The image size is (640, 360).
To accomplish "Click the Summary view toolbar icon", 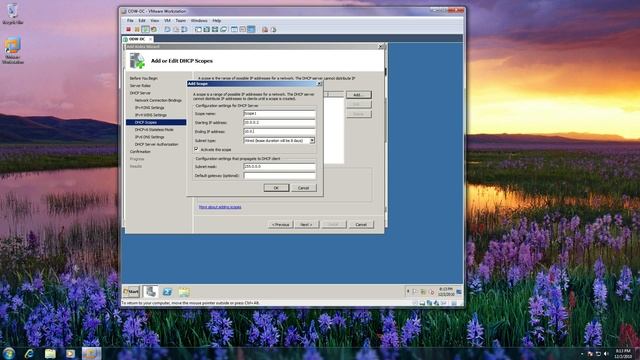I will click(x=234, y=29).
